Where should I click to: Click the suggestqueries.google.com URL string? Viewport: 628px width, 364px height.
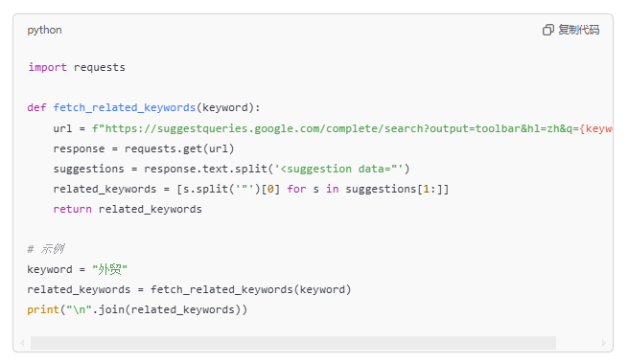(x=352, y=128)
